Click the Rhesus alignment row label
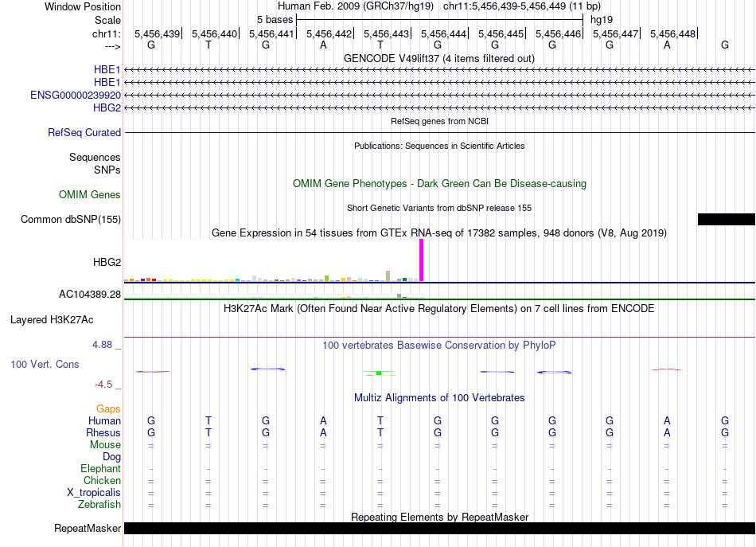Image resolution: width=756 pixels, height=547 pixels. pyautogui.click(x=103, y=432)
